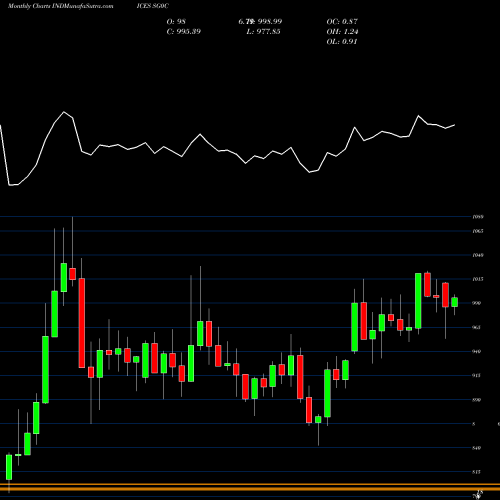Click the tallest red candle after the first peak
Screen dimensions: 500x500
(x=82, y=323)
